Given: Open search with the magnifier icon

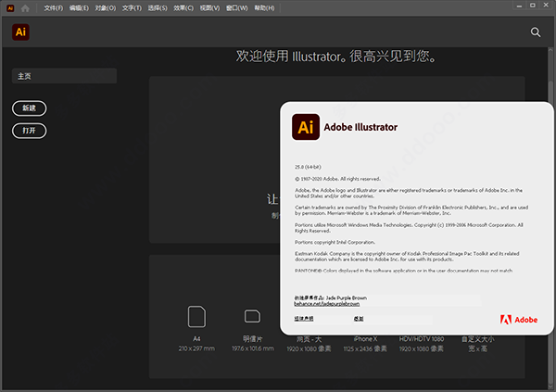Looking at the screenshot, I should [536, 32].
